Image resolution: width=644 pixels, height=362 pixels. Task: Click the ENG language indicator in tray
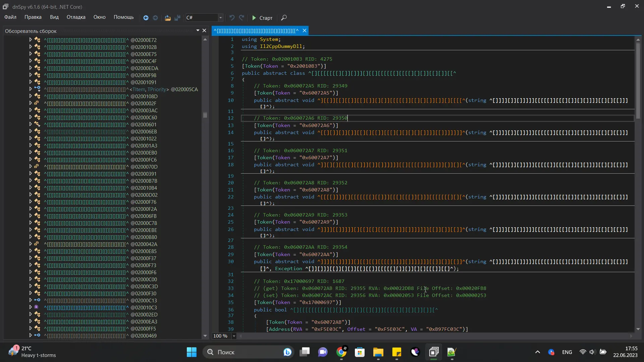click(567, 352)
